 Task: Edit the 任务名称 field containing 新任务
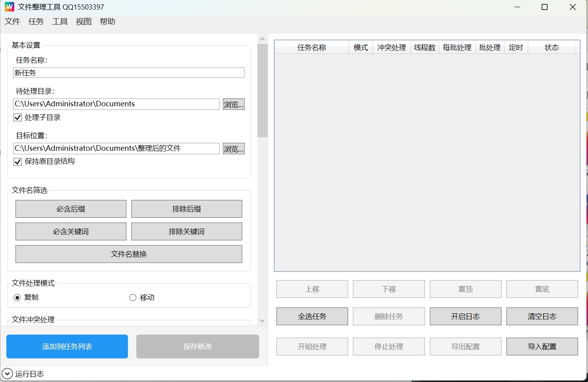click(x=128, y=73)
